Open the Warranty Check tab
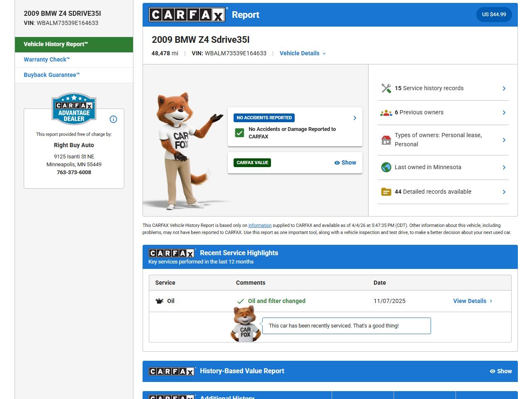The width and height of the screenshot is (532, 399). click(x=47, y=59)
